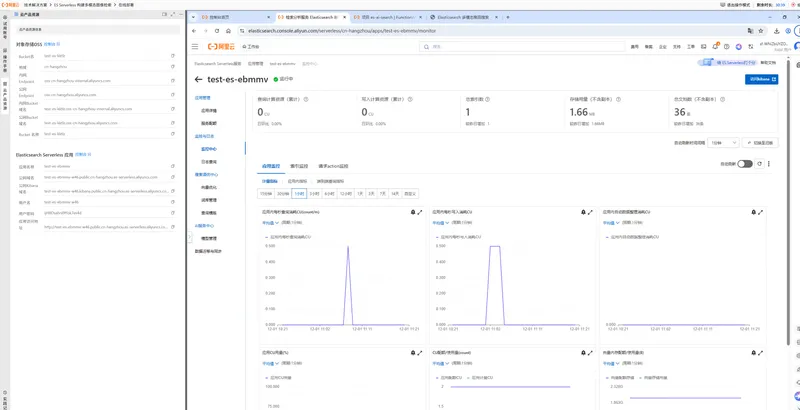Image resolution: width=800 pixels, height=410 pixels.
Task: Click the refresh icon next to auto-refresh switch
Action: pyautogui.click(x=759, y=164)
